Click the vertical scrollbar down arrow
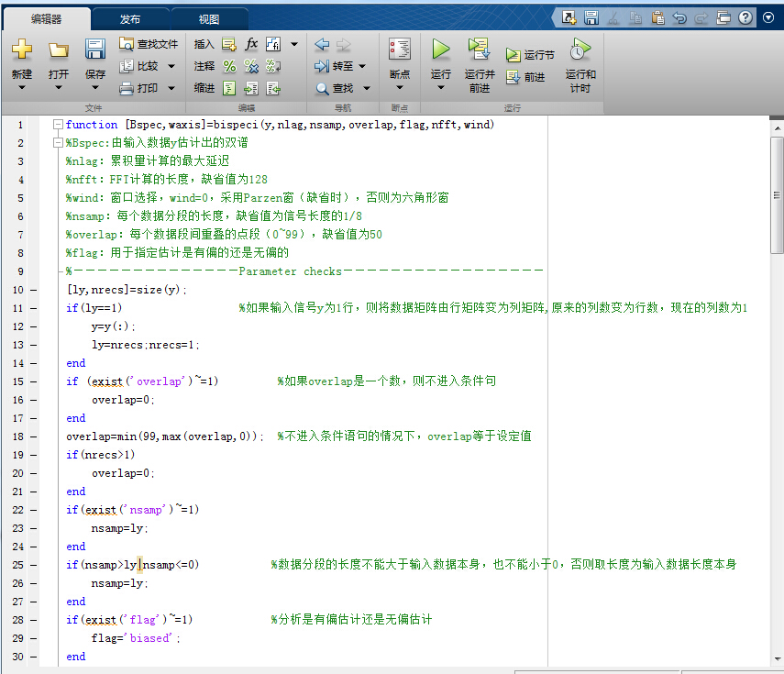Screen dimensions: 784x674 point(777,659)
